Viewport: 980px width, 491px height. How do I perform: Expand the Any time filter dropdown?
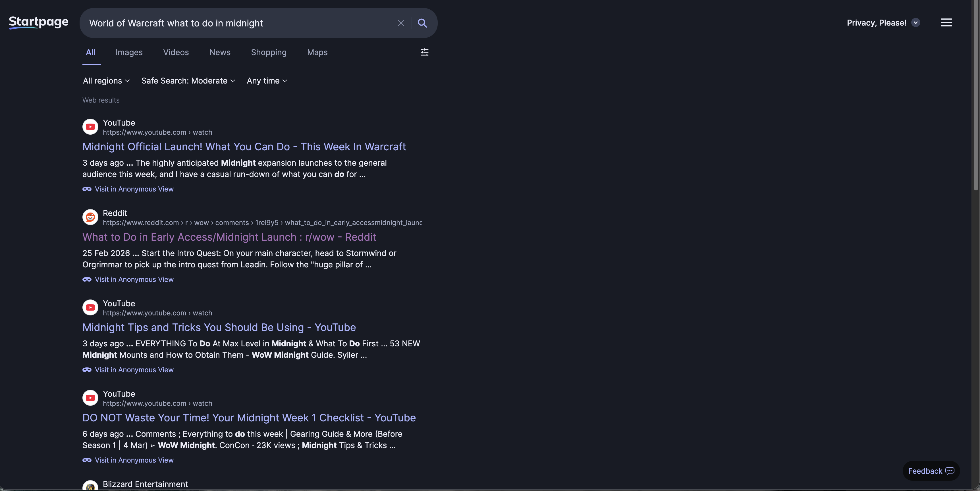point(267,81)
